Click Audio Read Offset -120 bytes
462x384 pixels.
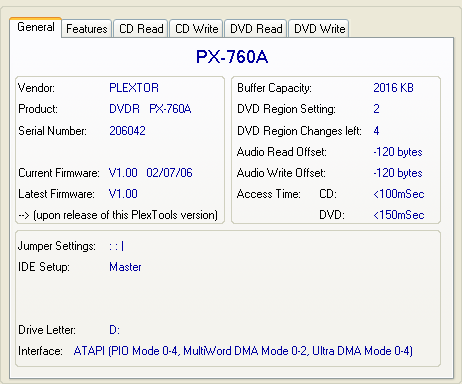(398, 152)
